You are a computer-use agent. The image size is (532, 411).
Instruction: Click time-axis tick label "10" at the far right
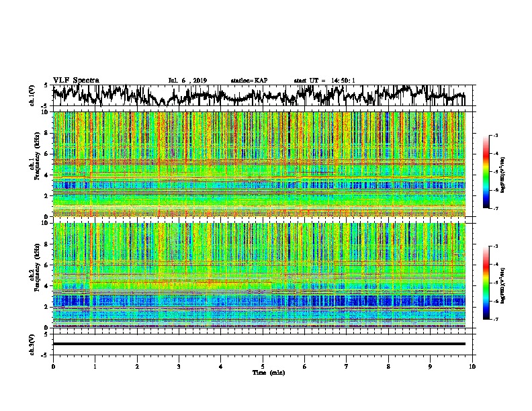tap(472, 367)
